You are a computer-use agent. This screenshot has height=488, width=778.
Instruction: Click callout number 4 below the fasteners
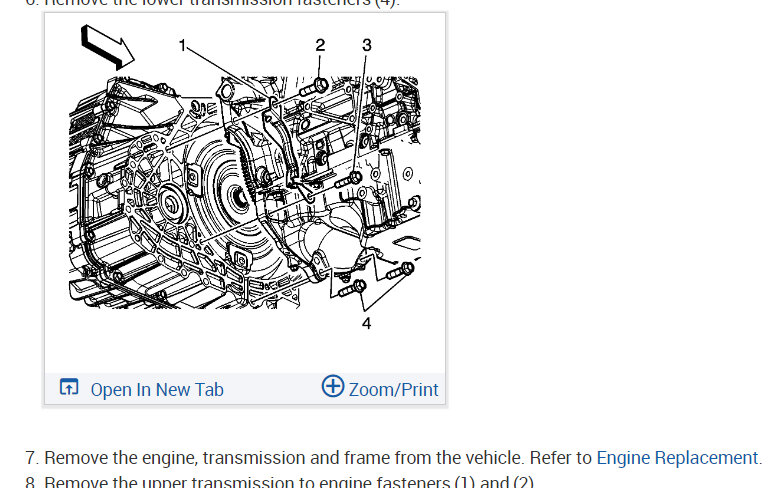[x=366, y=323]
